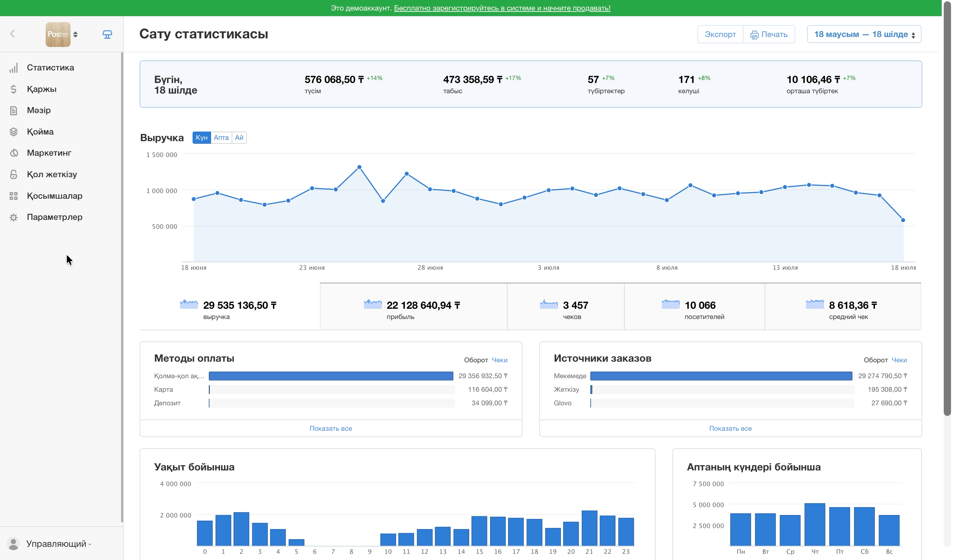Image resolution: width=953 pixels, height=560 pixels.
Task: Click the Қолма-қол payment bar
Action: 331,376
